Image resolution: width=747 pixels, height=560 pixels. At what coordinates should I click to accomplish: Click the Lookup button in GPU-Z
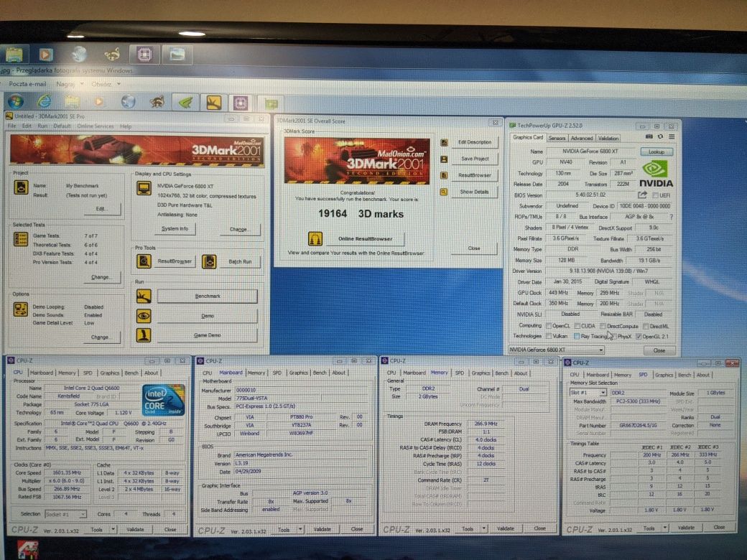click(656, 151)
